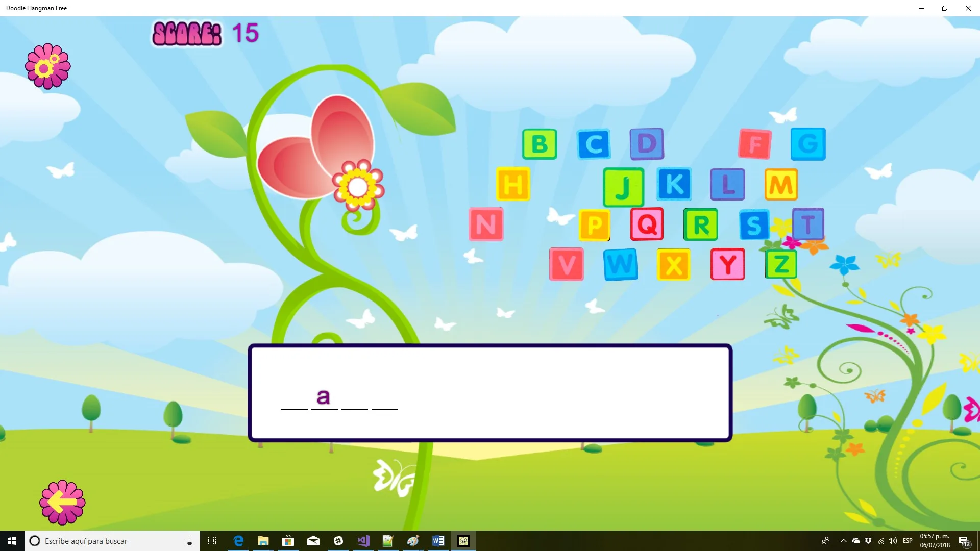
Task: Open Paint icon in taskbar
Action: click(x=413, y=541)
